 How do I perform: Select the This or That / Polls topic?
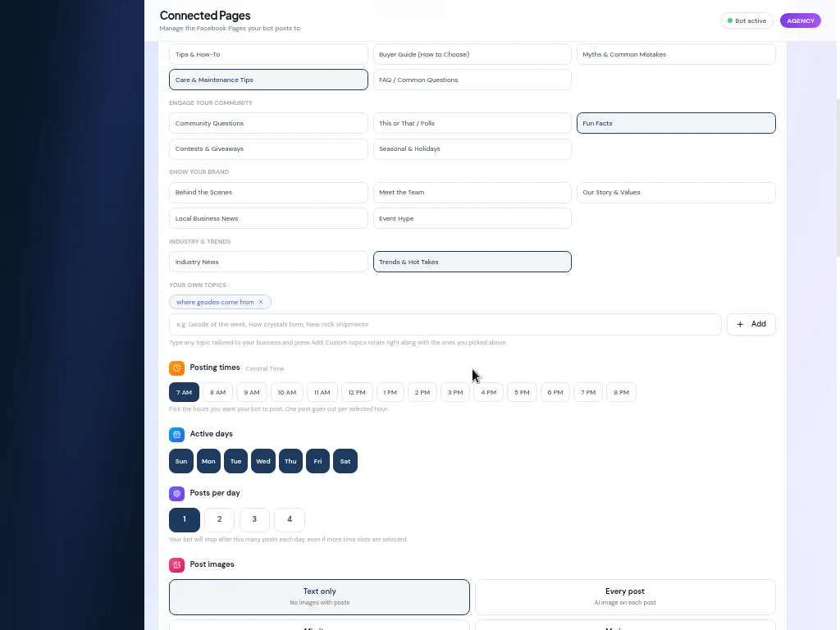click(x=472, y=123)
